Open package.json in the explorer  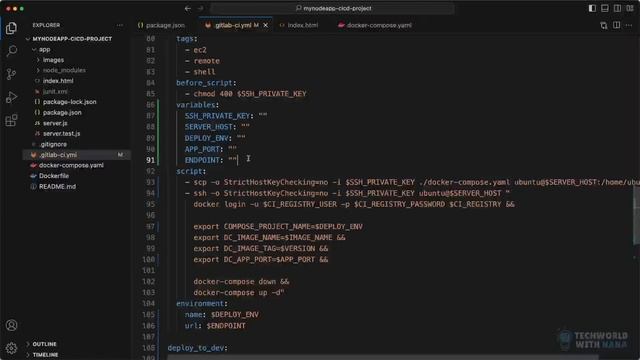tap(62, 113)
